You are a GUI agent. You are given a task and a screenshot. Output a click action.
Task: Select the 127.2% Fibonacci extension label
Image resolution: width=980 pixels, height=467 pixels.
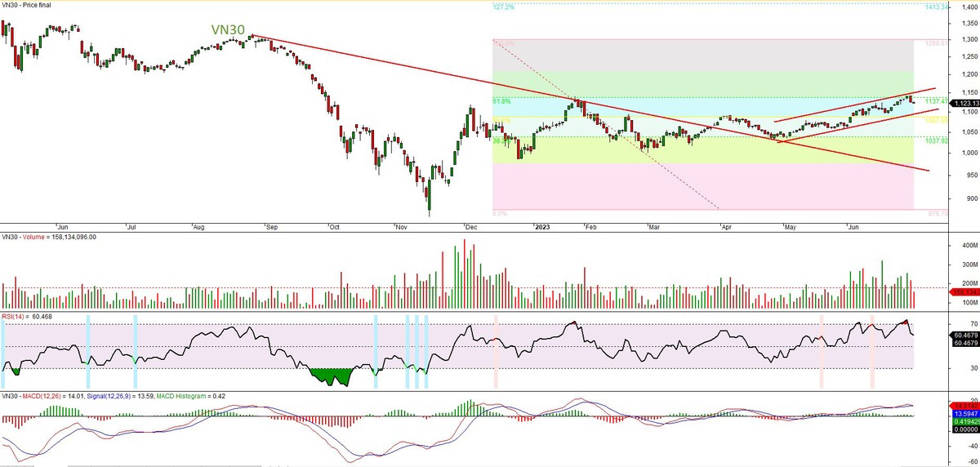(x=504, y=7)
